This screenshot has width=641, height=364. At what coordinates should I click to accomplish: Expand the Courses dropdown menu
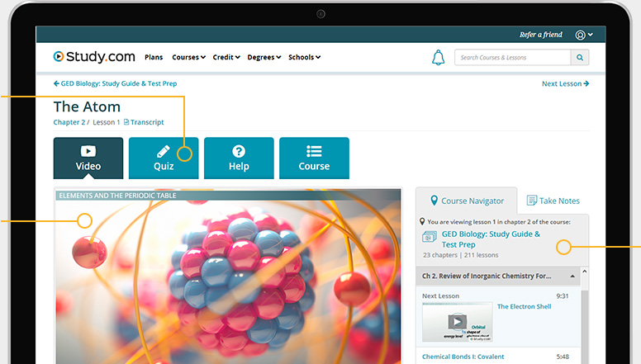pyautogui.click(x=188, y=58)
